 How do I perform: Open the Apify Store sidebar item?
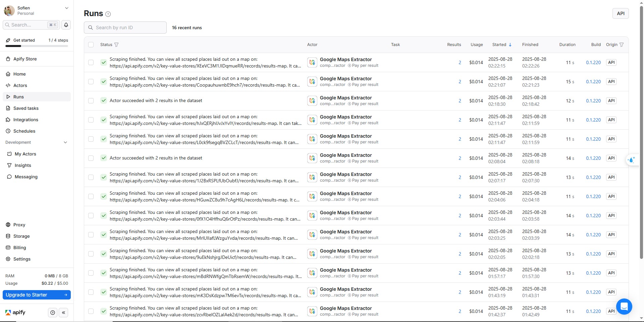37,59
